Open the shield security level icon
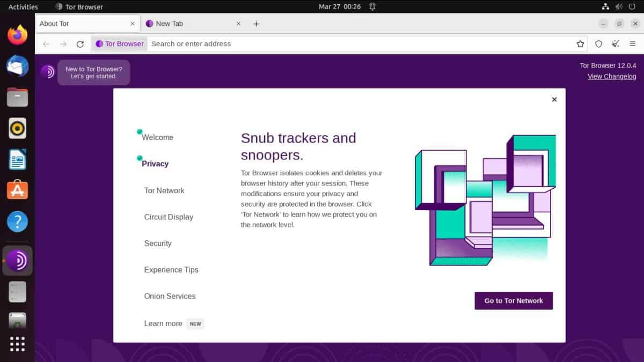This screenshot has width=644, height=362. [598, 44]
